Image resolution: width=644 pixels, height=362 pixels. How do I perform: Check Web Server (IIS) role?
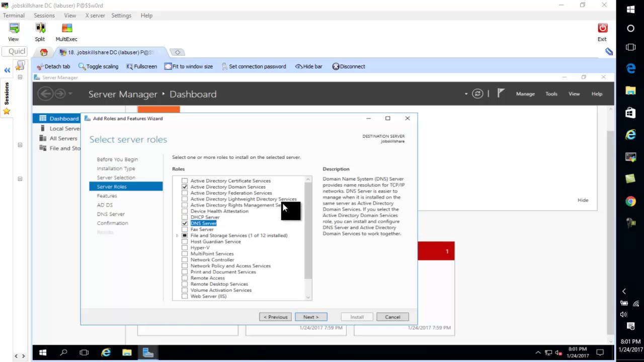pyautogui.click(x=185, y=296)
